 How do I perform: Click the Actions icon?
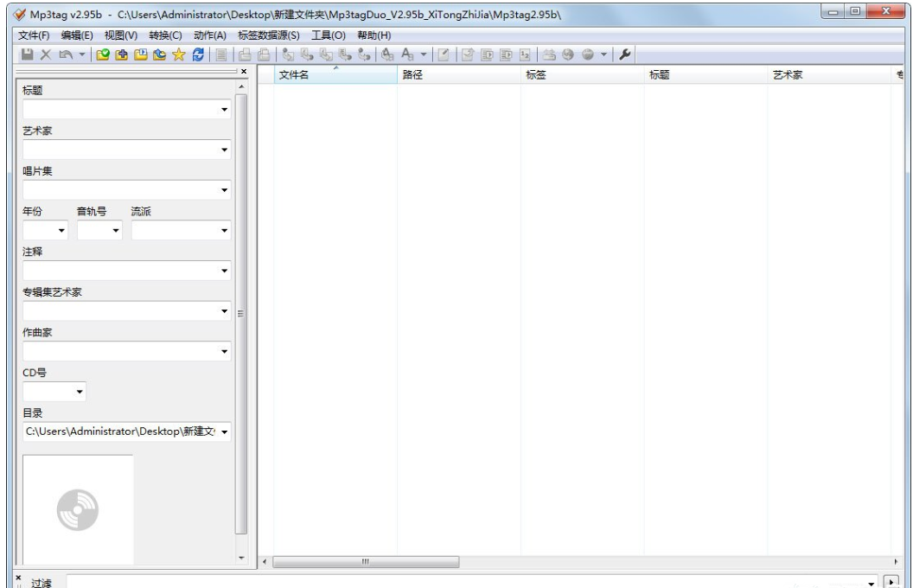pyautogui.click(x=387, y=54)
